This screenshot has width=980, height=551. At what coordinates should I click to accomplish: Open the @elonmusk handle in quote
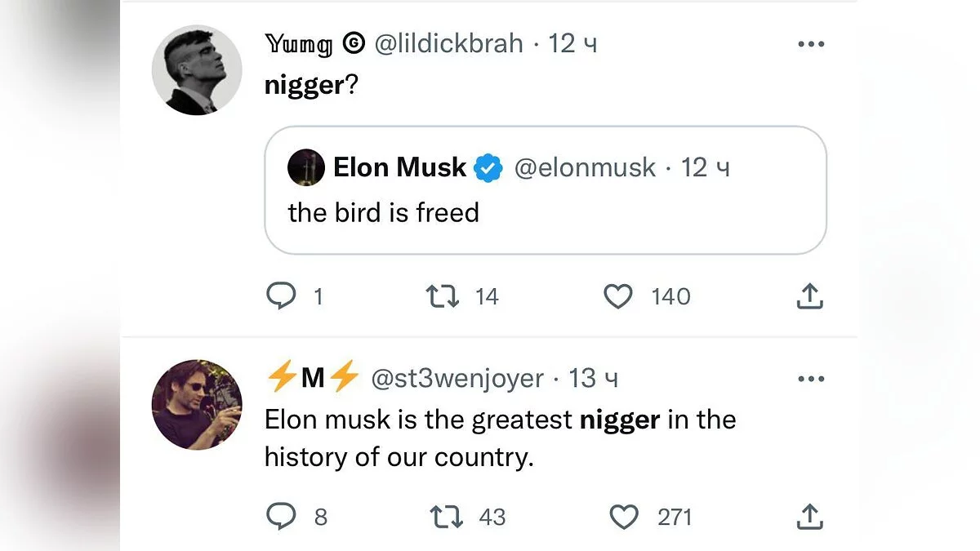pos(585,168)
